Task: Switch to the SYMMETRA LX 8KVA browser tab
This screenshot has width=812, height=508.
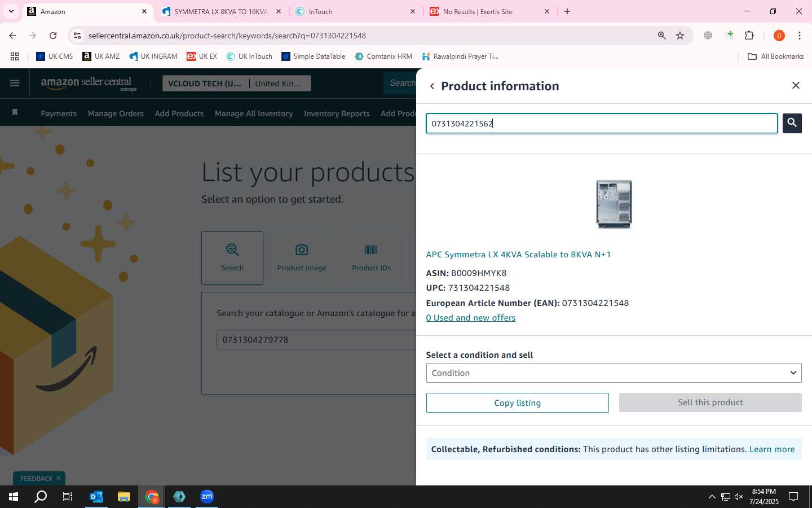Action: (221, 11)
